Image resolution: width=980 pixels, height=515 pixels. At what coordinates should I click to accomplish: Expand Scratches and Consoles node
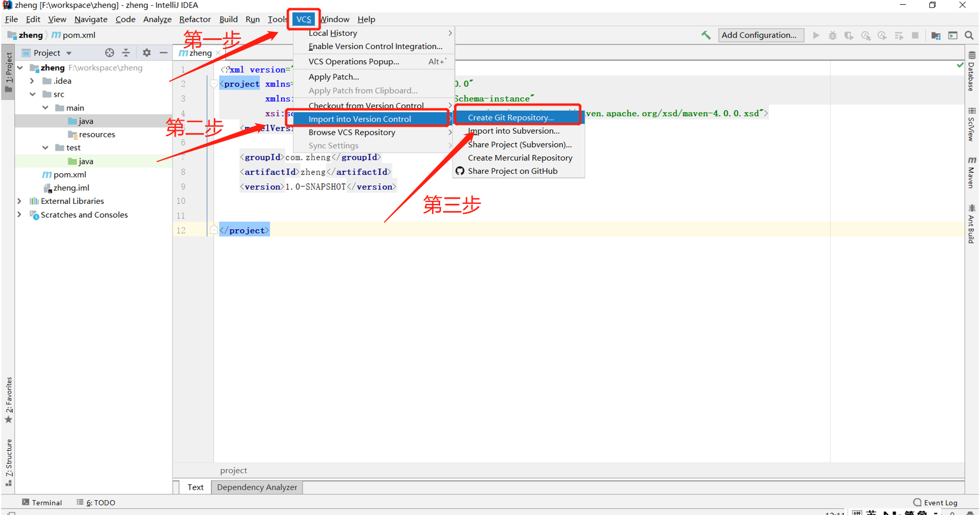(x=19, y=215)
